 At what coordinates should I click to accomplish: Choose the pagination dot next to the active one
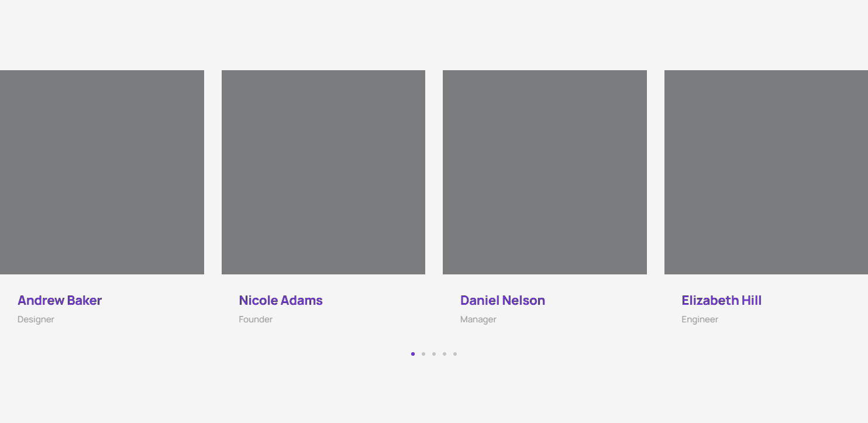[423, 354]
